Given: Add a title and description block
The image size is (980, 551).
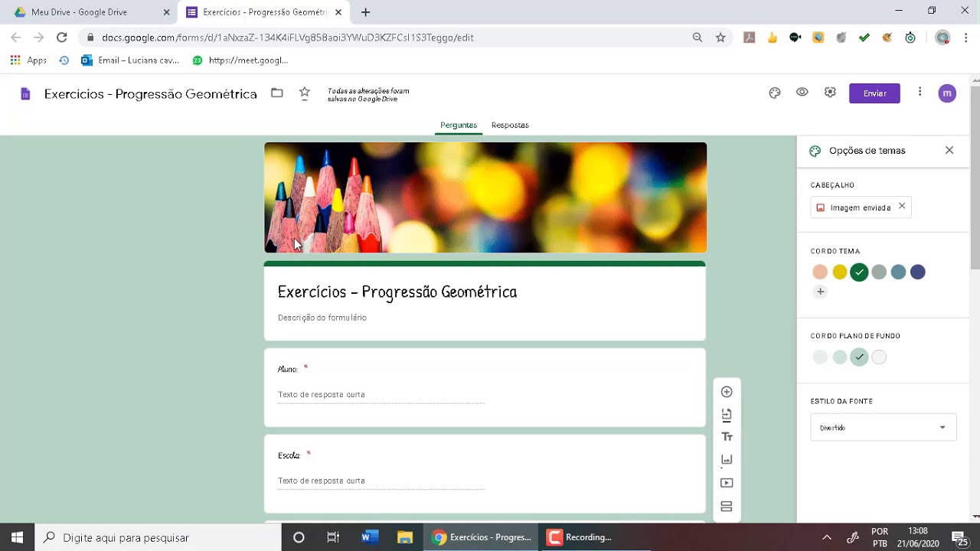Looking at the screenshot, I should 727,437.
